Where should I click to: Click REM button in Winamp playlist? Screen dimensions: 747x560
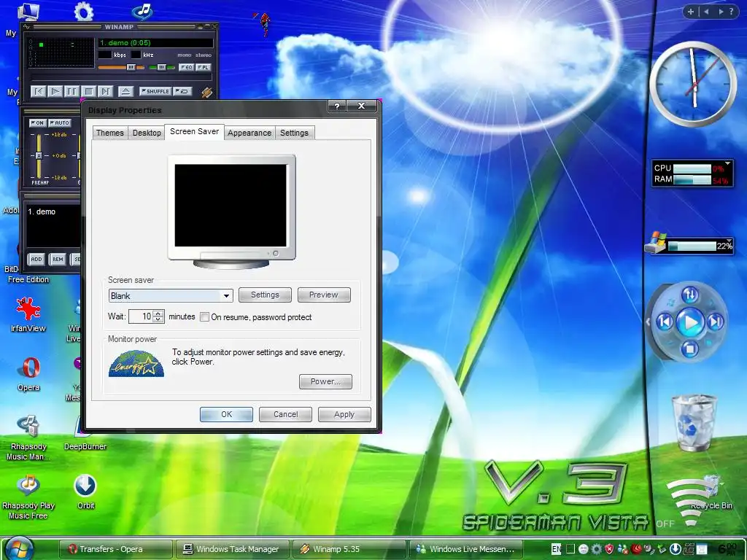point(58,259)
